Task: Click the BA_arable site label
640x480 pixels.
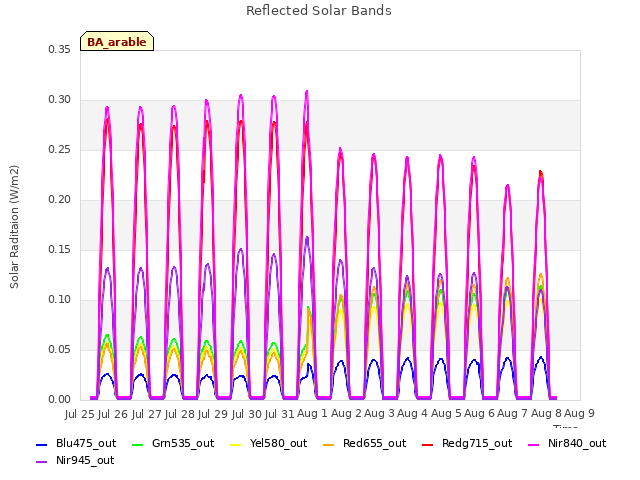Action: [117, 42]
